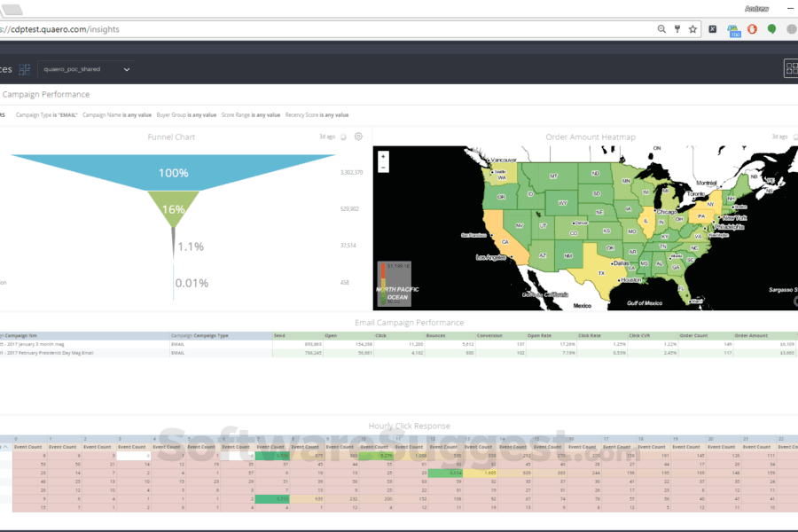The image size is (798, 532).
Task: Click the red hand-shaped extension icon
Action: 750,28
